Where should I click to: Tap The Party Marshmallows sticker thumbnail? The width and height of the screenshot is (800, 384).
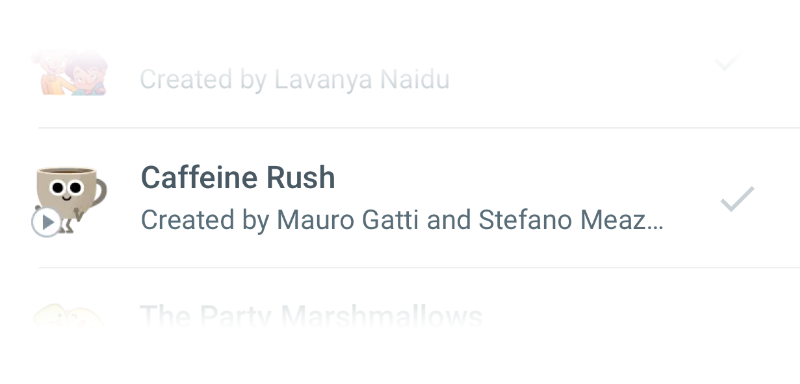pos(68,316)
